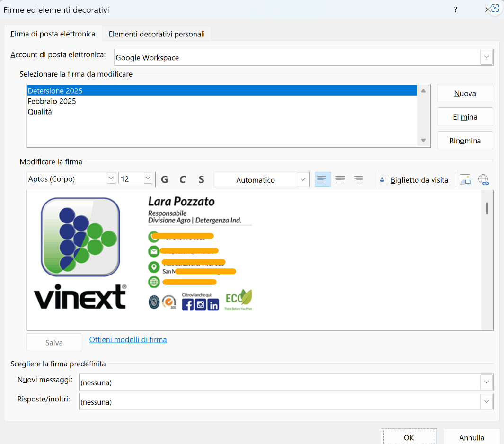Click green phone icon in signature
The width and height of the screenshot is (504, 444).
click(x=153, y=237)
